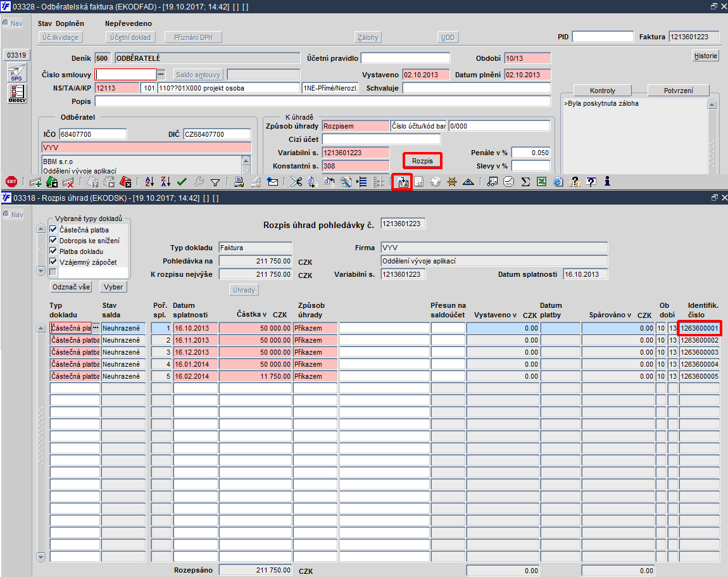Click the 03319 sidebar button

click(x=16, y=55)
